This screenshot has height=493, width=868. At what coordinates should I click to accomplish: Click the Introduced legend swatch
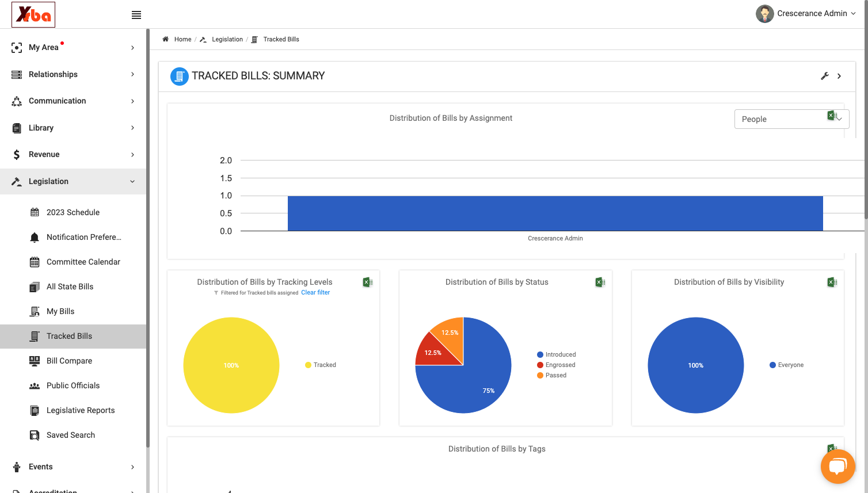click(x=540, y=355)
